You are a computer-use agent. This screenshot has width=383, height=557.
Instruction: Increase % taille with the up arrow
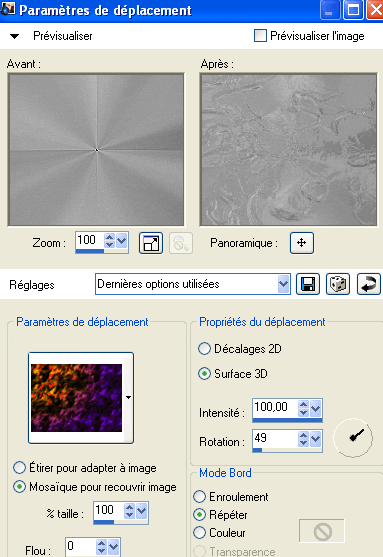pos(130,507)
